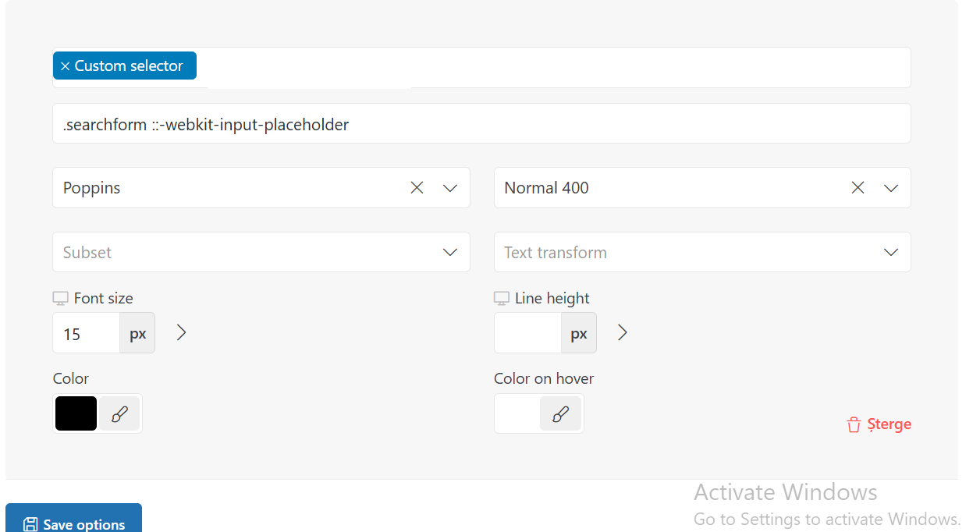Screen dimensions: 980x532
Task: Click the Font size px unit button
Action: click(x=137, y=333)
